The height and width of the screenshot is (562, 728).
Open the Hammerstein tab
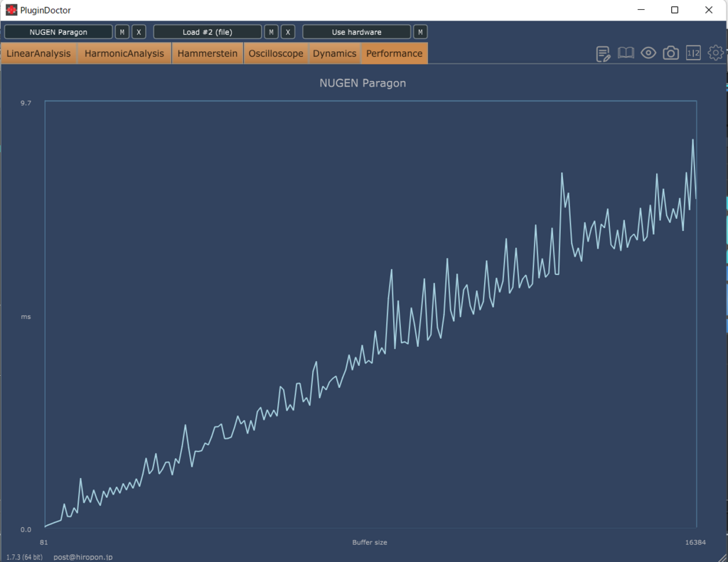pos(208,53)
